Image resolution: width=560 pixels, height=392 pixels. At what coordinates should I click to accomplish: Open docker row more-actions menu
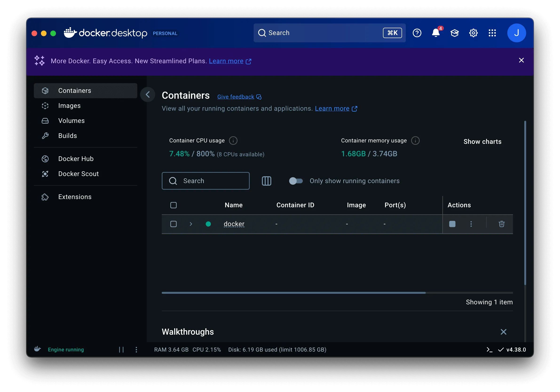click(471, 224)
